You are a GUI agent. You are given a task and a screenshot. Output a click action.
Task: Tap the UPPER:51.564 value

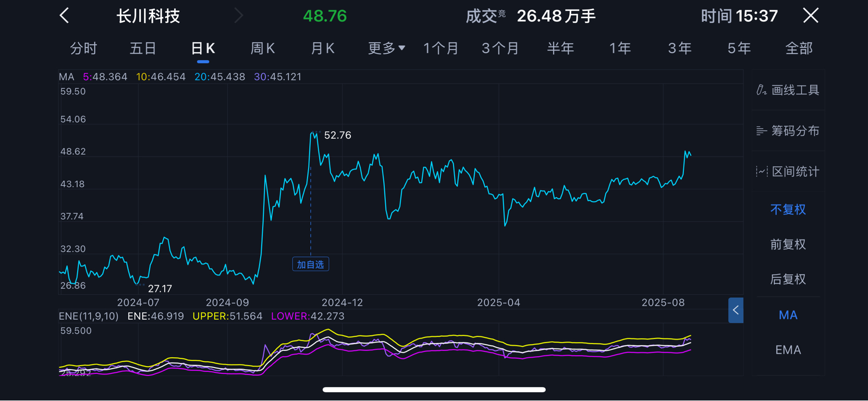[x=227, y=316]
